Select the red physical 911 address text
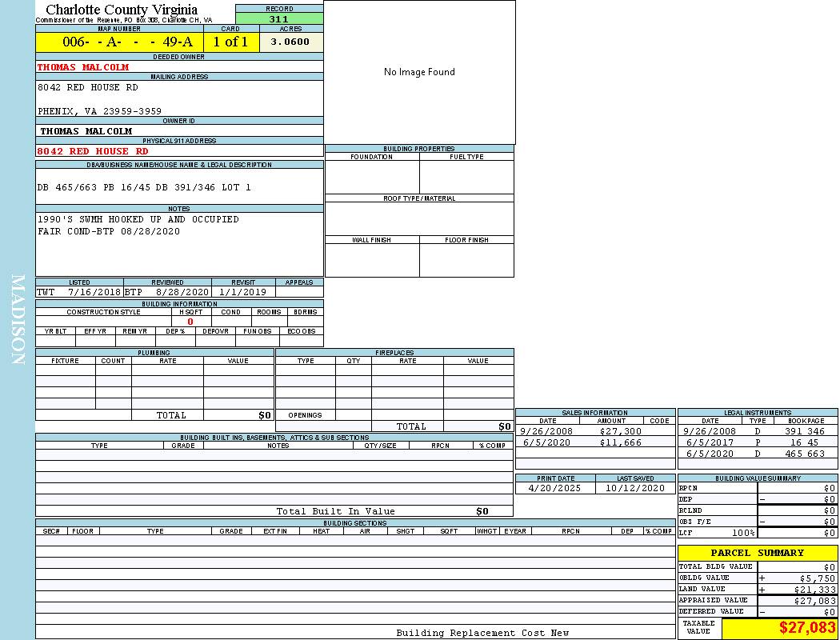 tap(93, 151)
